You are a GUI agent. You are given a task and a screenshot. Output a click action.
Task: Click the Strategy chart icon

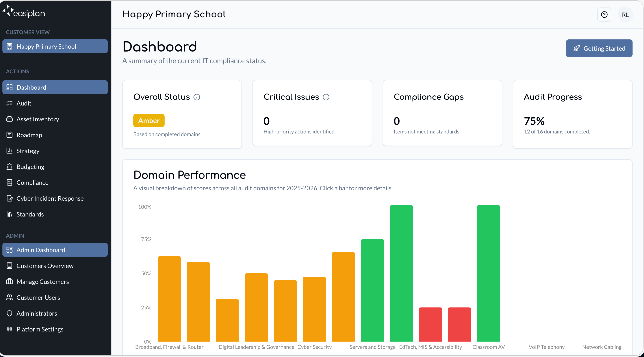9,151
